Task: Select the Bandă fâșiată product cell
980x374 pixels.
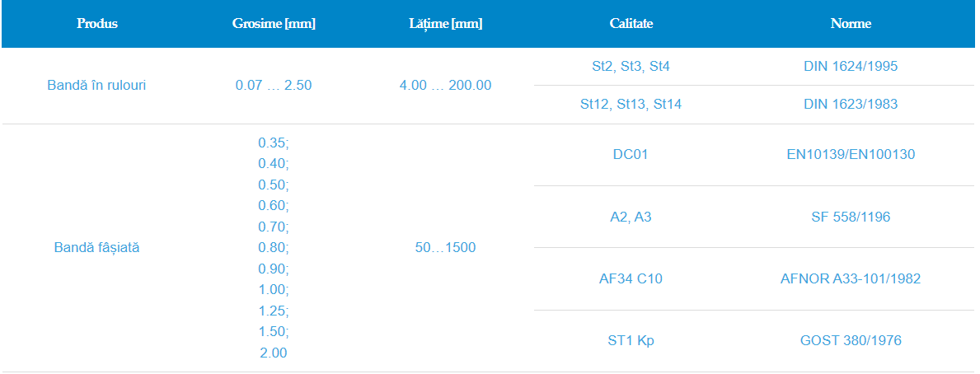Action: pos(97,247)
